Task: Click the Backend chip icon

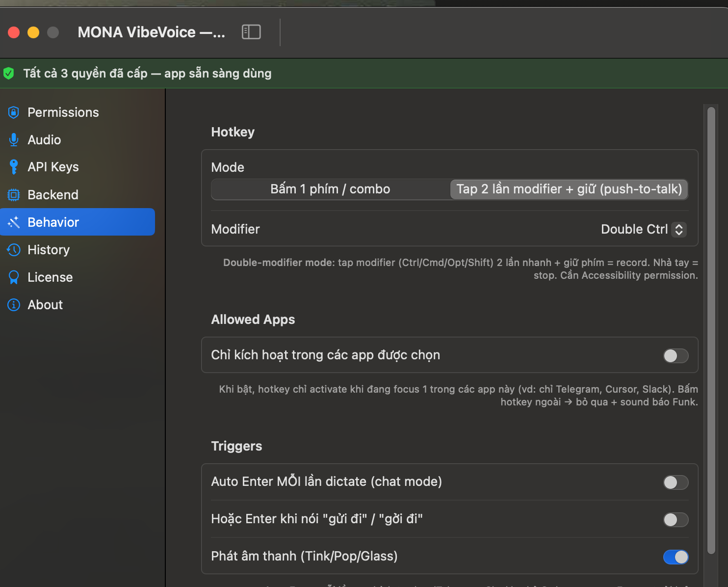Action: coord(14,195)
